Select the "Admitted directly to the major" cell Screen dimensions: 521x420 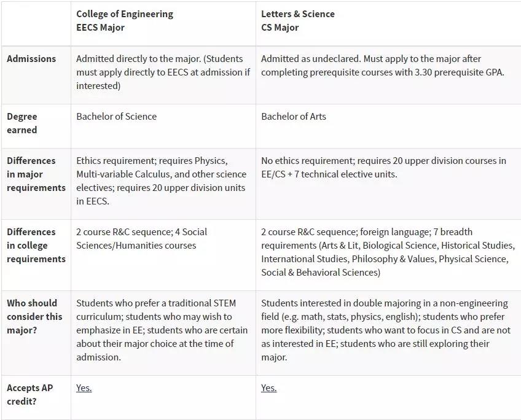(x=160, y=72)
